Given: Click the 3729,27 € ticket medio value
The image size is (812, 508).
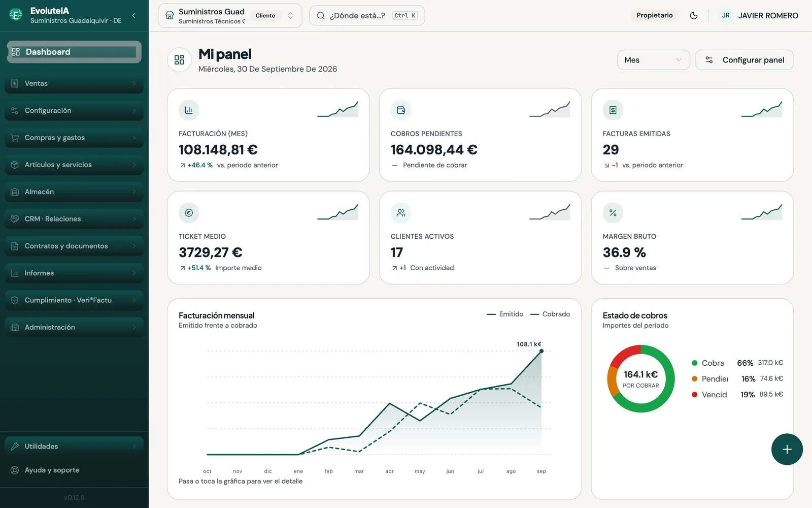Looking at the screenshot, I should 211,252.
